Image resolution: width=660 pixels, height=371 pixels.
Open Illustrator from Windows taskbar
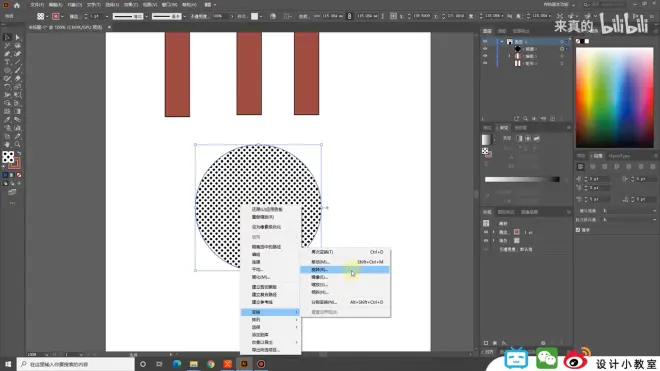[x=244, y=364]
